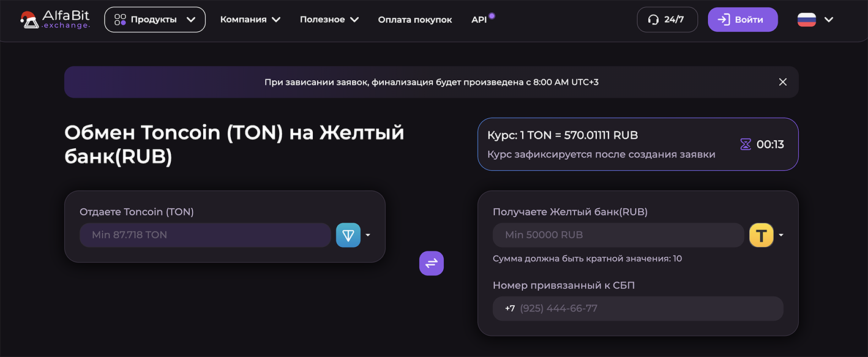Click the 'Отдаете Toncoin (TON)' label
This screenshot has width=868, height=357.
click(x=137, y=212)
